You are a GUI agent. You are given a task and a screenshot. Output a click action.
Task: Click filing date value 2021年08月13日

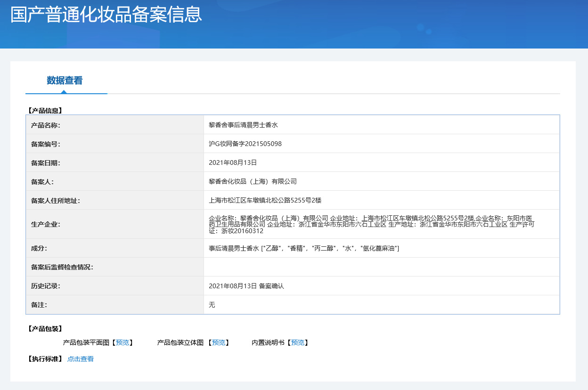click(x=233, y=162)
